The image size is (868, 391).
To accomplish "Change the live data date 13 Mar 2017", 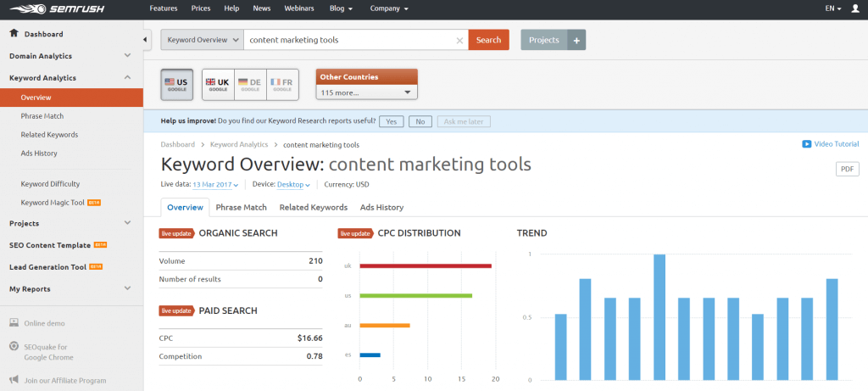I will [x=215, y=184].
